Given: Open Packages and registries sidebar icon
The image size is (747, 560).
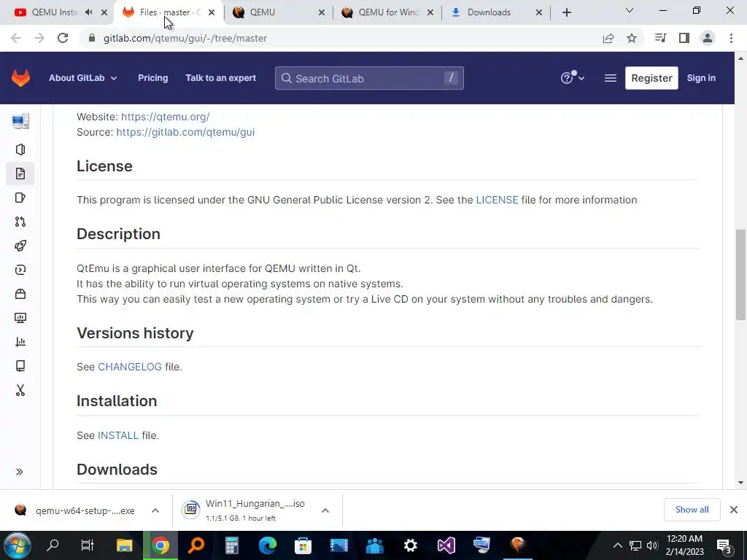Looking at the screenshot, I should click(20, 294).
